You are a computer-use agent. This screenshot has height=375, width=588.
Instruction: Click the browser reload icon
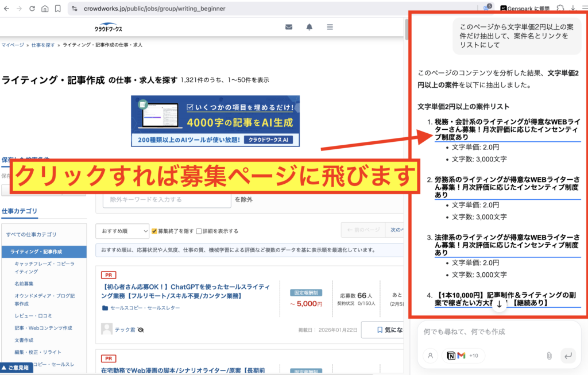pyautogui.click(x=32, y=9)
